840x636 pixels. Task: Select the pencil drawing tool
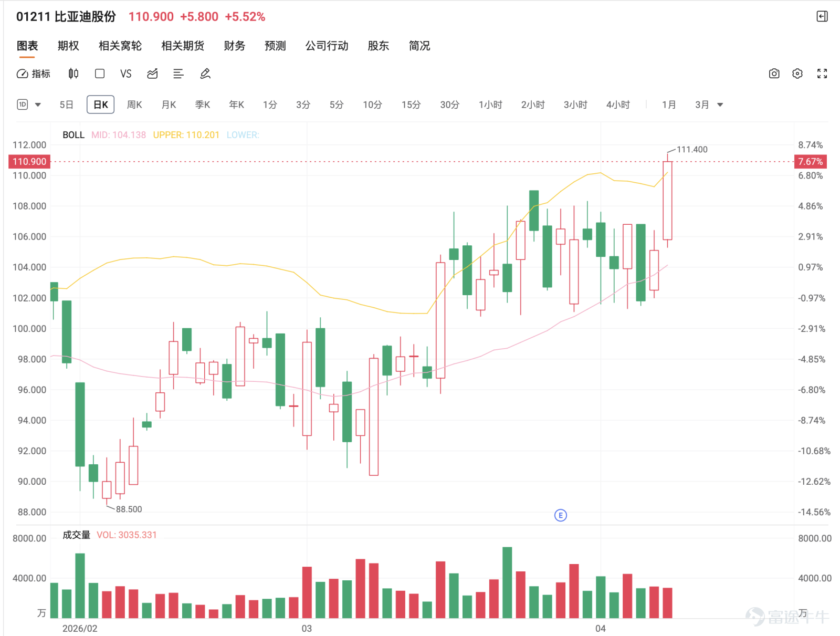[205, 74]
